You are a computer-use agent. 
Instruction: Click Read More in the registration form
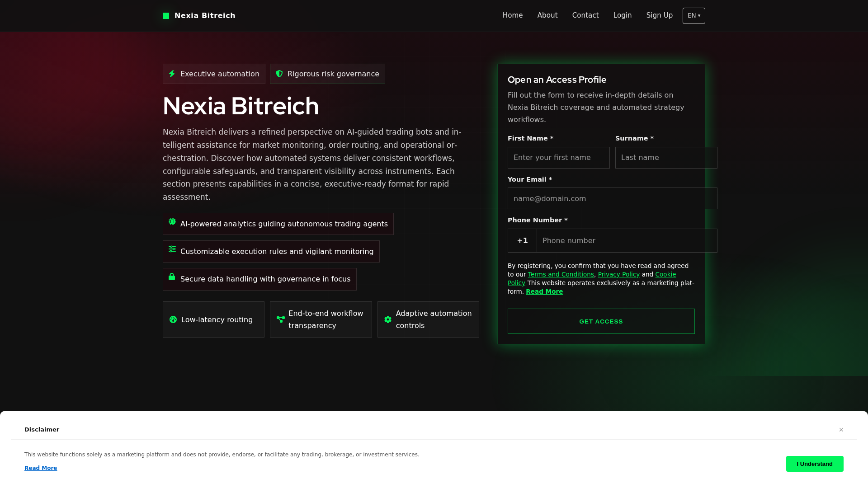click(x=544, y=291)
